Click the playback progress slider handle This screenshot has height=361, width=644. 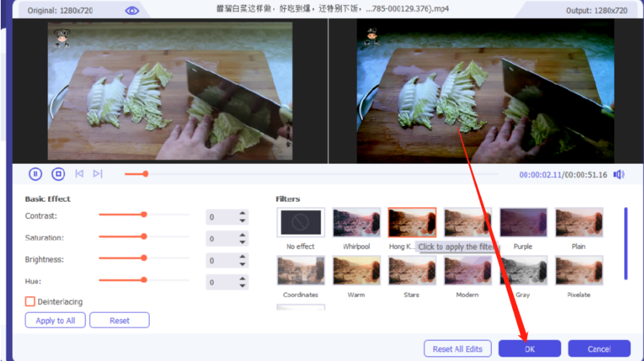click(146, 174)
